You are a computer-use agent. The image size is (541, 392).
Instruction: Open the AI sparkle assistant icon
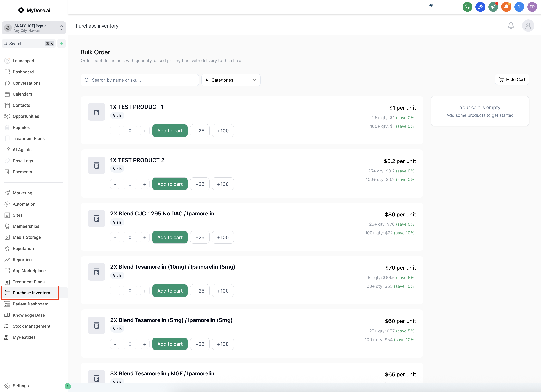click(x=480, y=7)
